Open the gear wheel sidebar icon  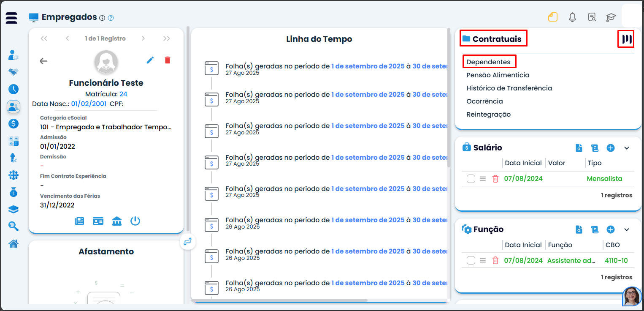tap(14, 175)
